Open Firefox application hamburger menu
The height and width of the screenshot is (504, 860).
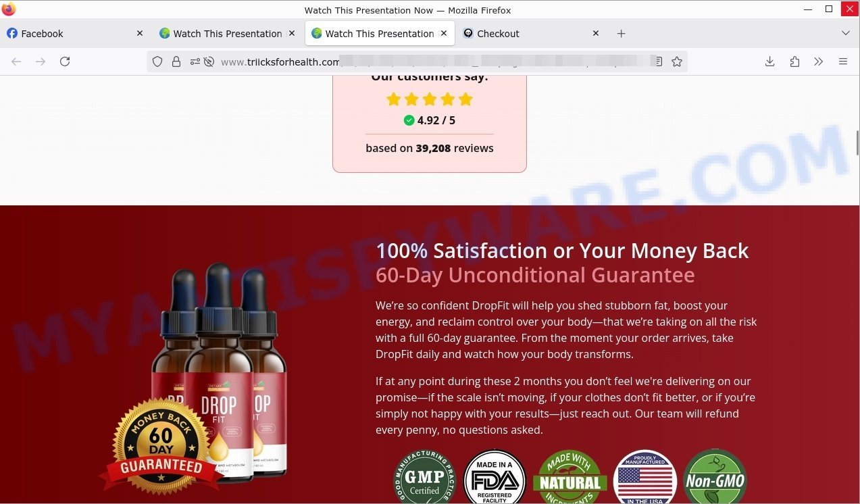tap(843, 61)
